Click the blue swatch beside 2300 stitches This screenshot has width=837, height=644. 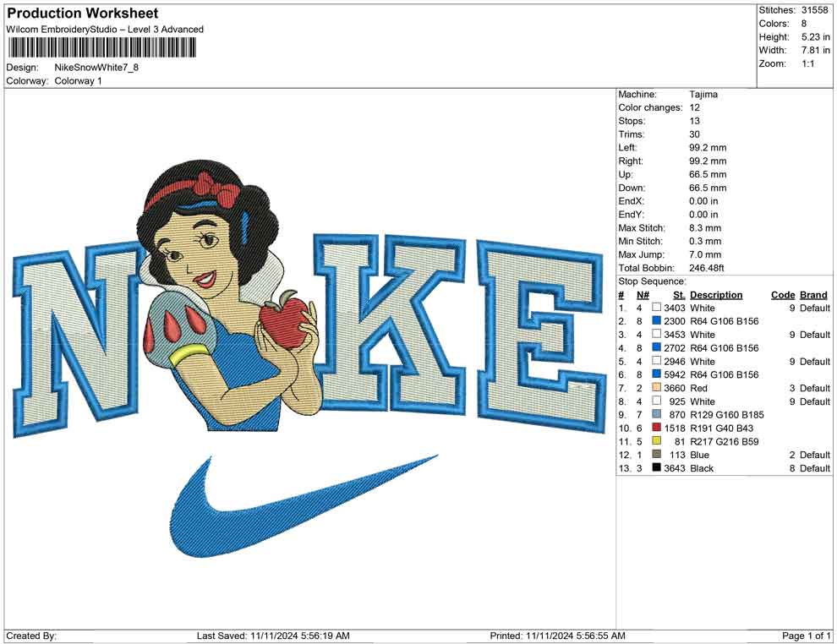click(657, 320)
